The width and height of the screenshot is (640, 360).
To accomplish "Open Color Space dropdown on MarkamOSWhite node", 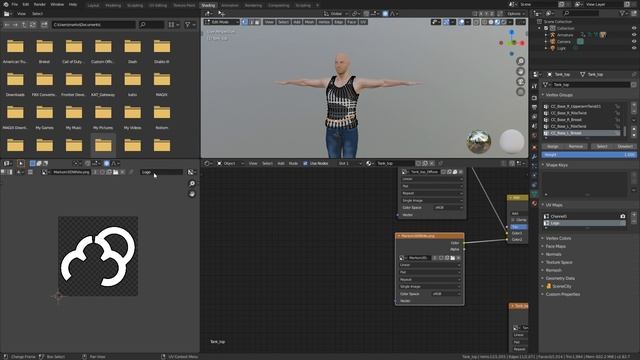I will pos(446,294).
